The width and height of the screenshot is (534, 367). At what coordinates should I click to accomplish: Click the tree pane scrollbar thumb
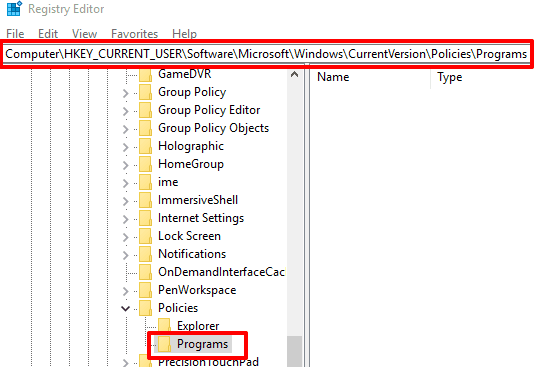tap(295, 351)
